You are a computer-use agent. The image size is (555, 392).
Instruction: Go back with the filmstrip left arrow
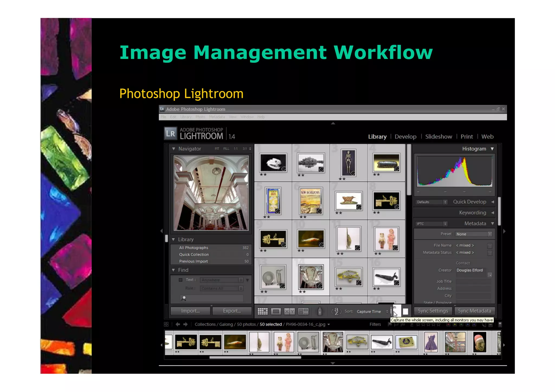click(178, 324)
